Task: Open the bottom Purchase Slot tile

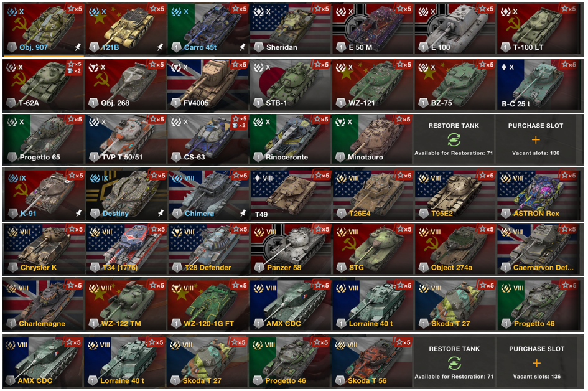Action: point(537,362)
